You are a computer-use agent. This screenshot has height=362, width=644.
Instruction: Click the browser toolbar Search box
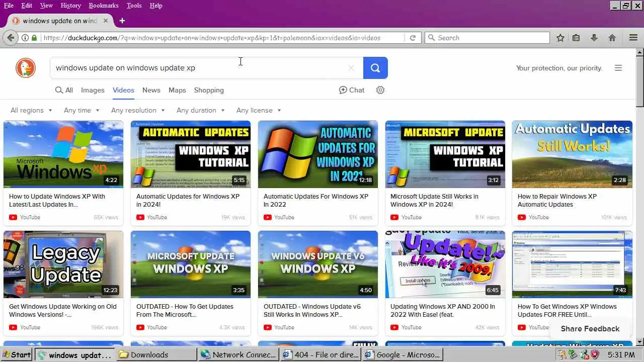(x=487, y=38)
